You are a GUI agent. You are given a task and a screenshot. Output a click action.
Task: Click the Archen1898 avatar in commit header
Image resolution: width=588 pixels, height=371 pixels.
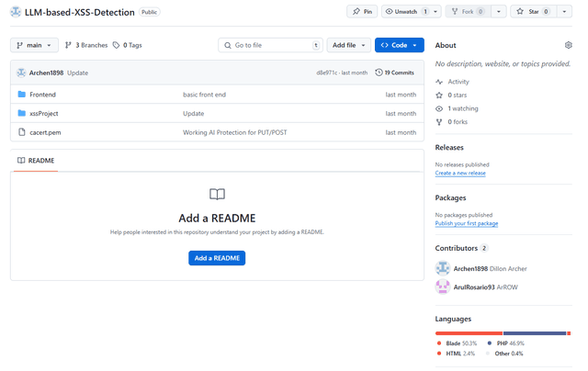pyautogui.click(x=21, y=73)
